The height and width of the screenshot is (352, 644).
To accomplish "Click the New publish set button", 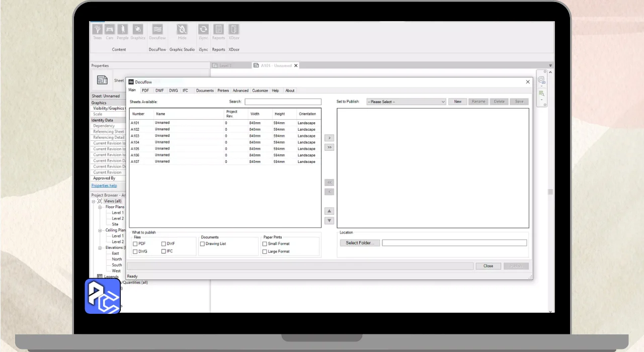I will [458, 102].
